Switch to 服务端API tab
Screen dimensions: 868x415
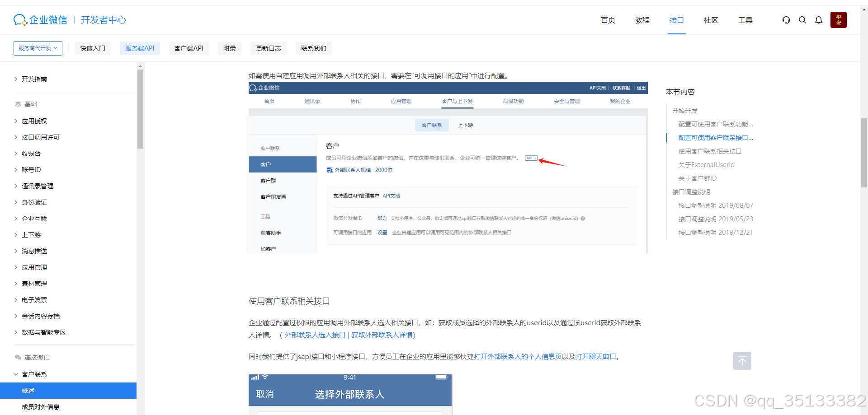click(x=140, y=48)
